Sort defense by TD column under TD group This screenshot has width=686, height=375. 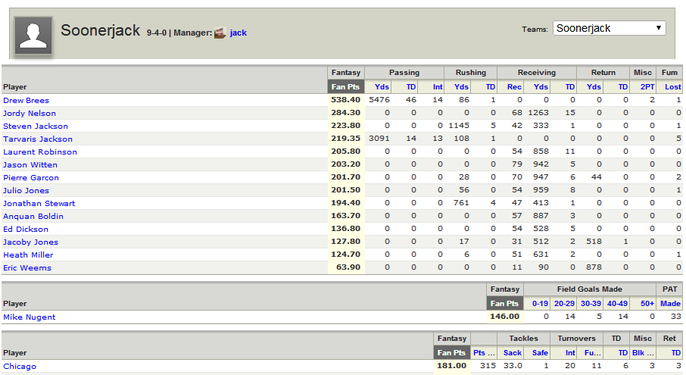click(623, 353)
